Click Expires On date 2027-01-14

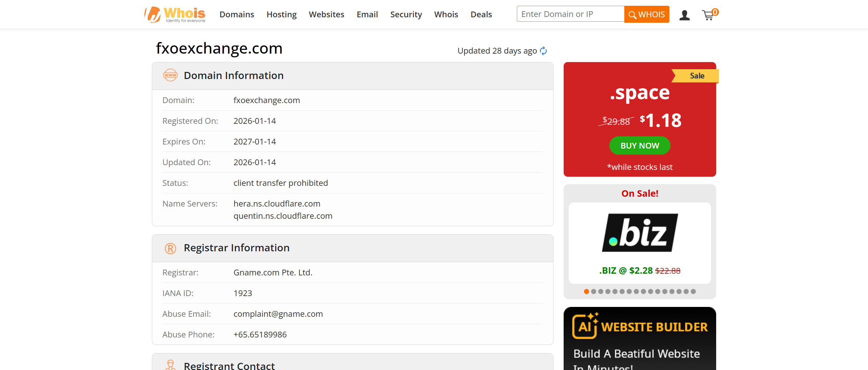tap(255, 142)
